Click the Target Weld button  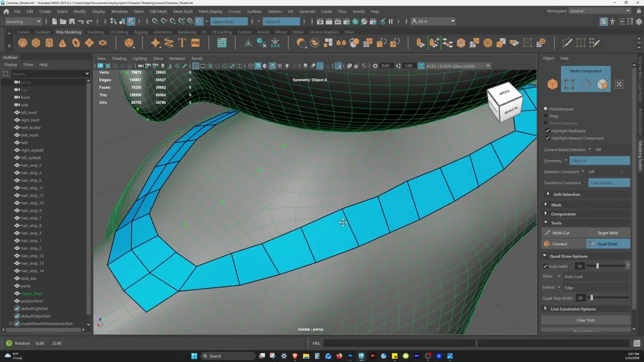click(608, 233)
